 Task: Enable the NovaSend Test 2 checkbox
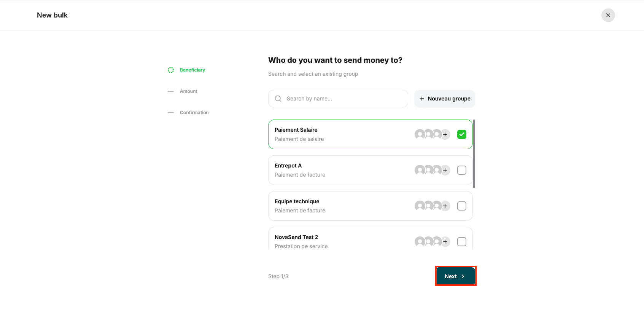pos(462,241)
